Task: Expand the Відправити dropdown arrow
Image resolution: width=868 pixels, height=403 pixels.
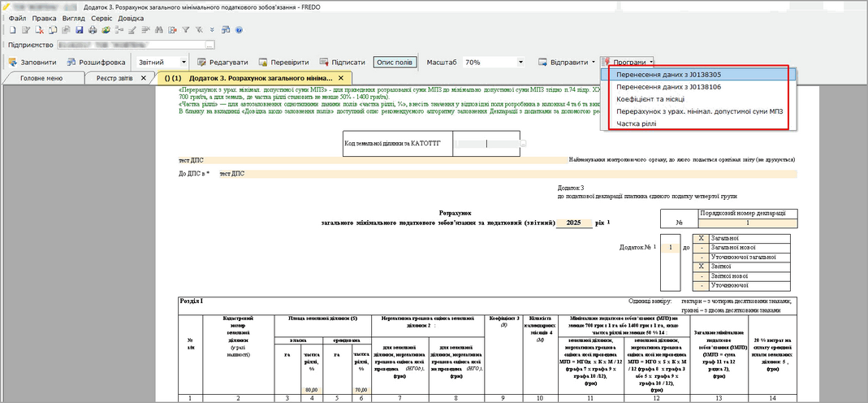Action: pos(592,62)
